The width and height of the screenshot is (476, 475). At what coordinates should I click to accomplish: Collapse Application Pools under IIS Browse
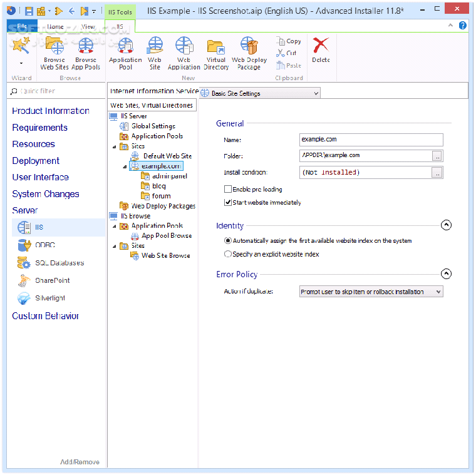coord(115,227)
